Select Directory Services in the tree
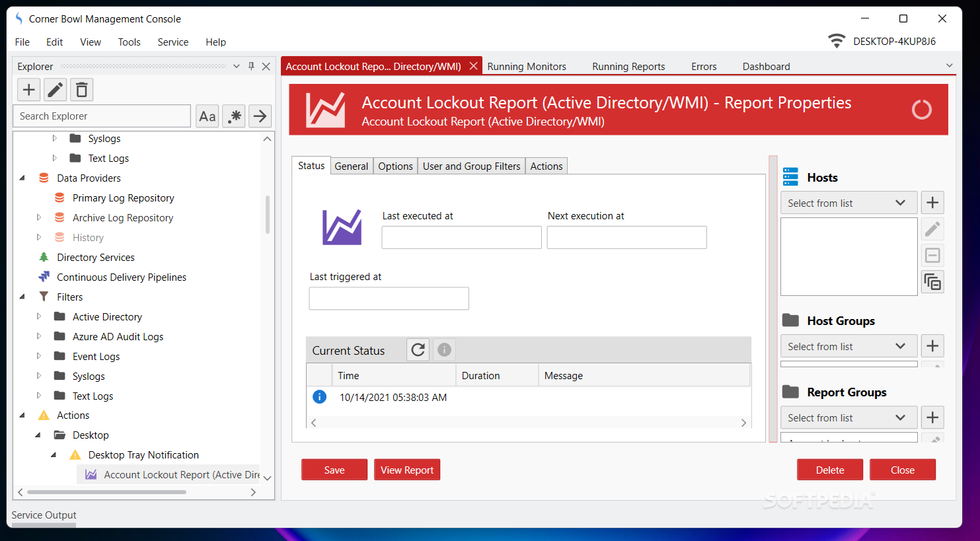The image size is (980, 541). point(96,258)
